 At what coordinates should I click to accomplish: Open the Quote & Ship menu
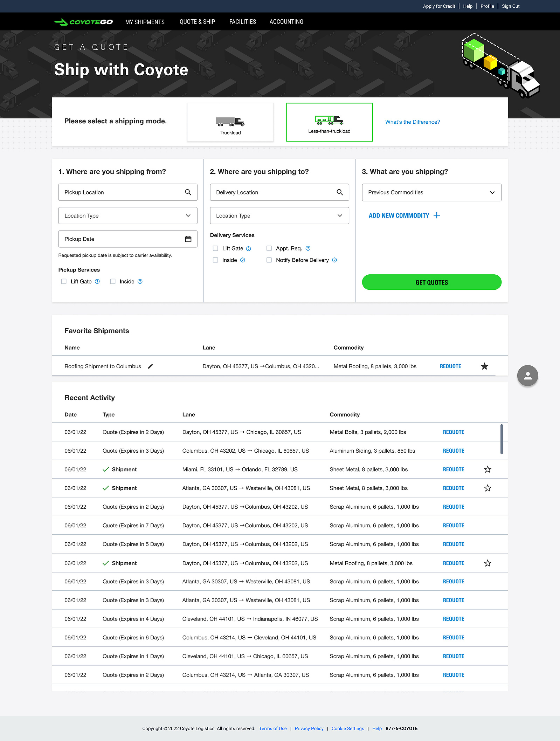click(x=198, y=22)
